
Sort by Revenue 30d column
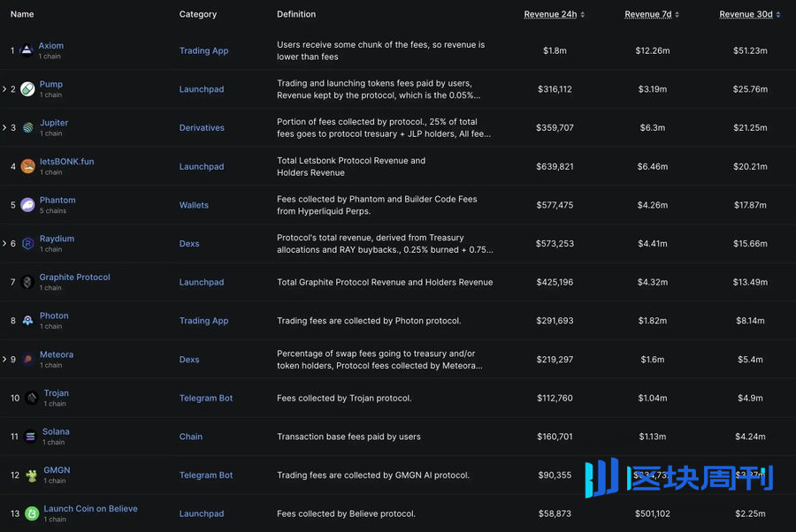point(750,14)
